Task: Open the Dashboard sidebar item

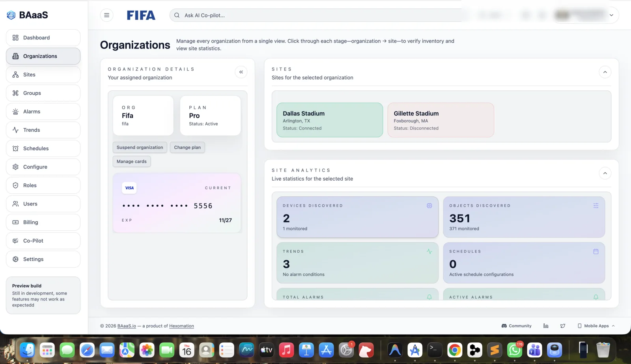Action: (43, 38)
